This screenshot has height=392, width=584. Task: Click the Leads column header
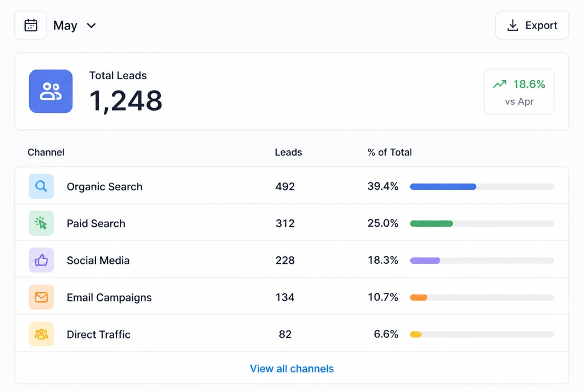tap(288, 152)
